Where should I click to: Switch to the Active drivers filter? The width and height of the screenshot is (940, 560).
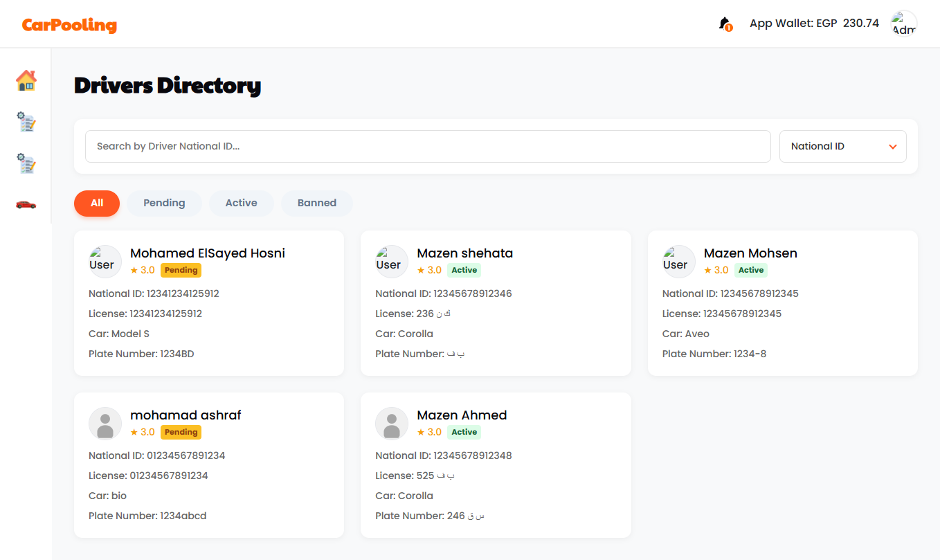click(241, 203)
